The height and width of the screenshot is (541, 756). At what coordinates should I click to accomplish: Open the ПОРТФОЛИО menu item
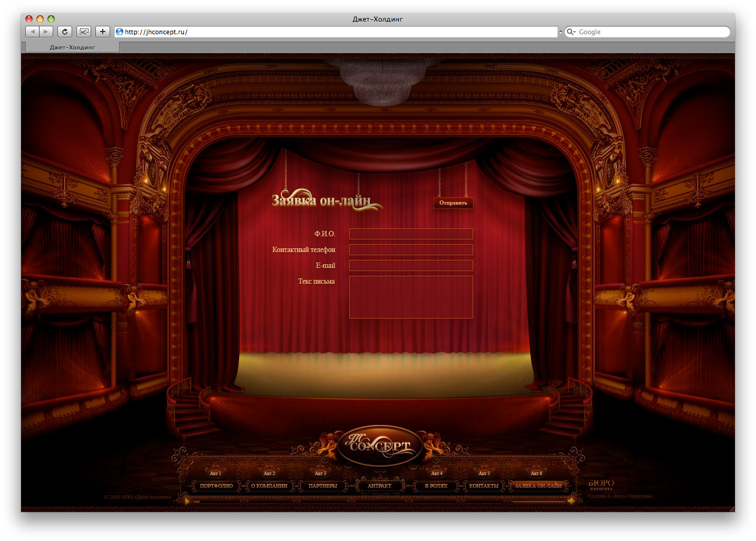(x=217, y=486)
